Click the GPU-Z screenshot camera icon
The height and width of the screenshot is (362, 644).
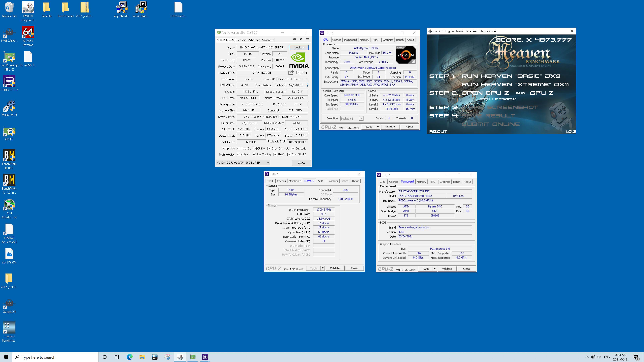294,39
